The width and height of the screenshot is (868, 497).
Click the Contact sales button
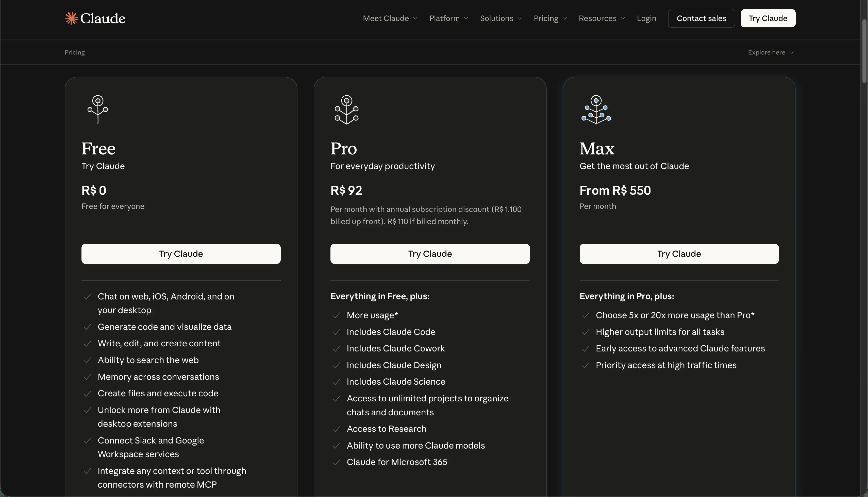pos(701,19)
